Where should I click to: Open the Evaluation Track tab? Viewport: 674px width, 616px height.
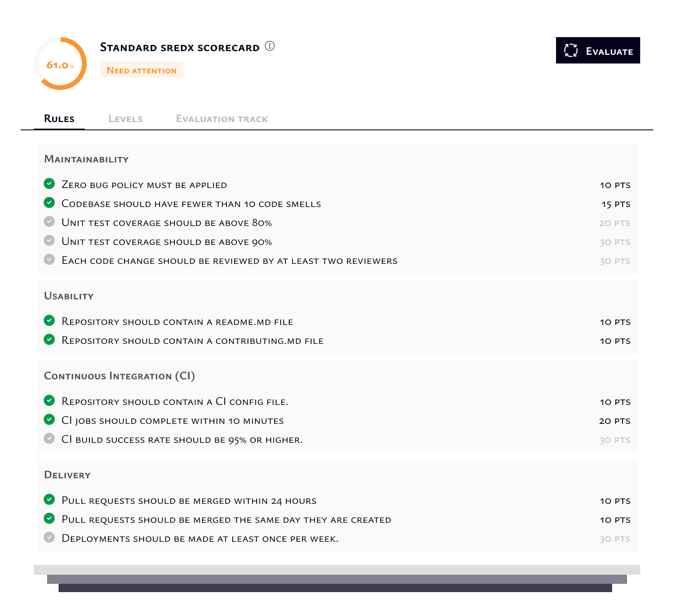[222, 119]
